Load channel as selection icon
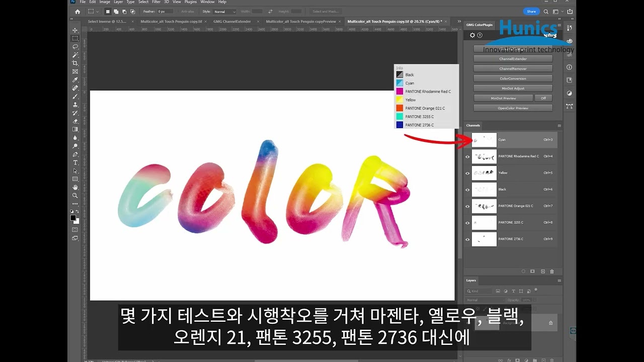The height and width of the screenshot is (362, 644). [524, 271]
